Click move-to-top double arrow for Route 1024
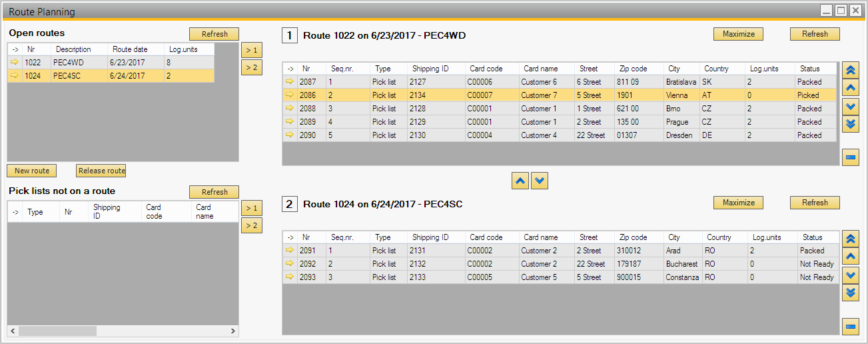The height and width of the screenshot is (344, 868). tap(851, 239)
